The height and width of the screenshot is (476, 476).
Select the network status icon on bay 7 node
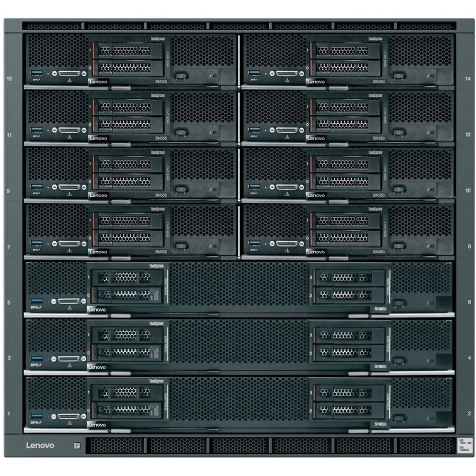pos(70,251)
